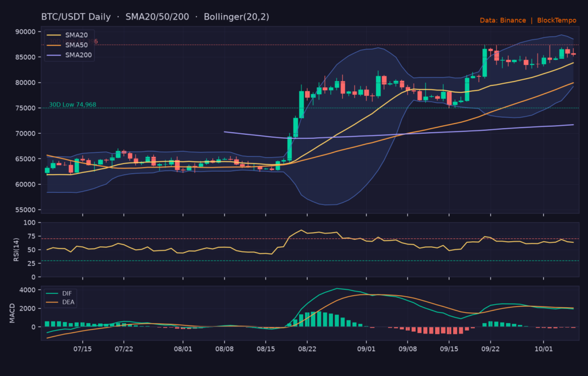Click the MACD axis title
The image size is (588, 376).
[13, 313]
